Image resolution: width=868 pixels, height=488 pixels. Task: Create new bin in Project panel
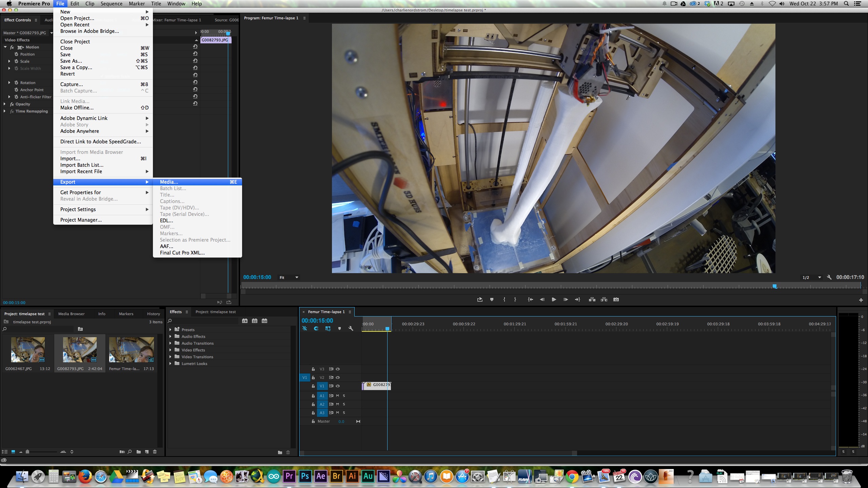(139, 452)
